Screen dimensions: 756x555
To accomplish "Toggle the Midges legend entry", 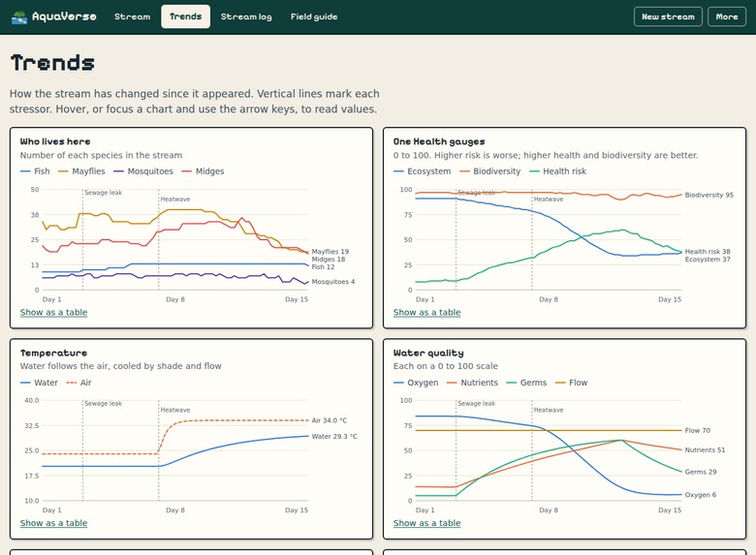I will coord(203,171).
